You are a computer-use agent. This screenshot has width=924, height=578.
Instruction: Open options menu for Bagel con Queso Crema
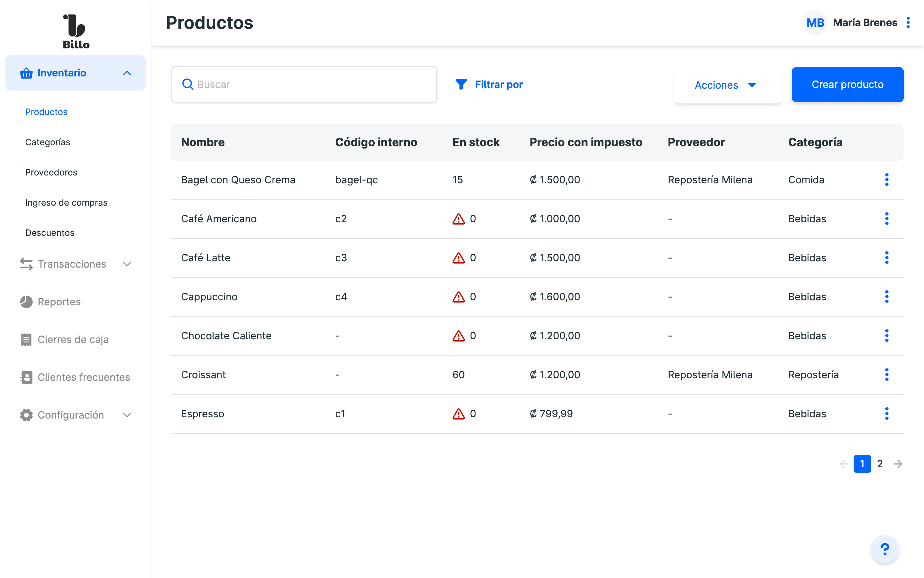click(887, 180)
